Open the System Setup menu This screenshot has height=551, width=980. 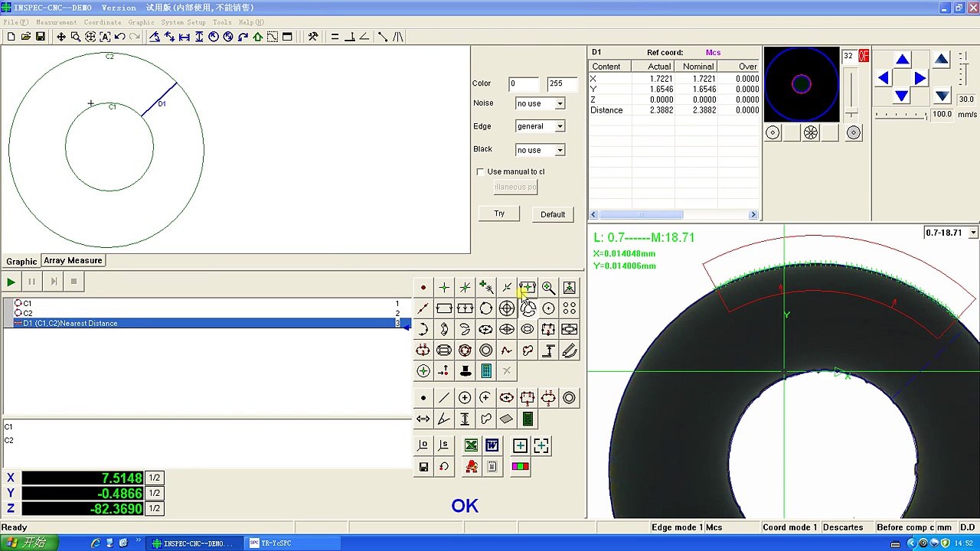pyautogui.click(x=183, y=22)
